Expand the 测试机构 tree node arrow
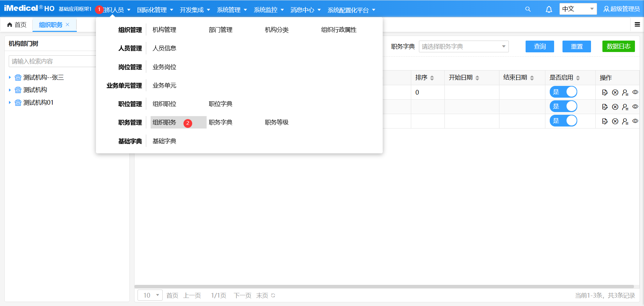 pos(10,90)
